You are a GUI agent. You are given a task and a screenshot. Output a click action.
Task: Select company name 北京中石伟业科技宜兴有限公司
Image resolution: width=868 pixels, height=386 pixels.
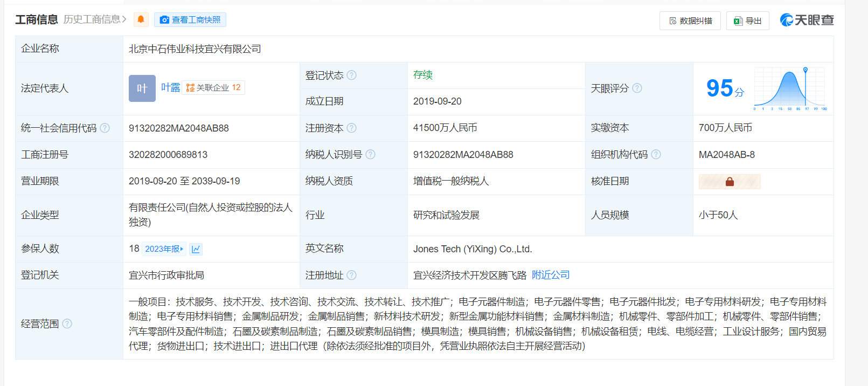click(195, 49)
